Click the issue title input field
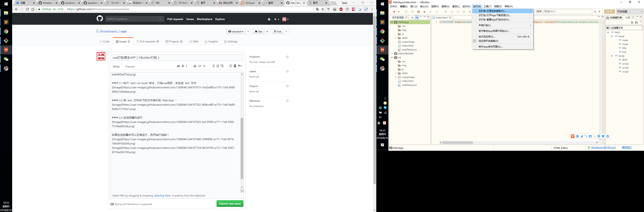 point(177,57)
